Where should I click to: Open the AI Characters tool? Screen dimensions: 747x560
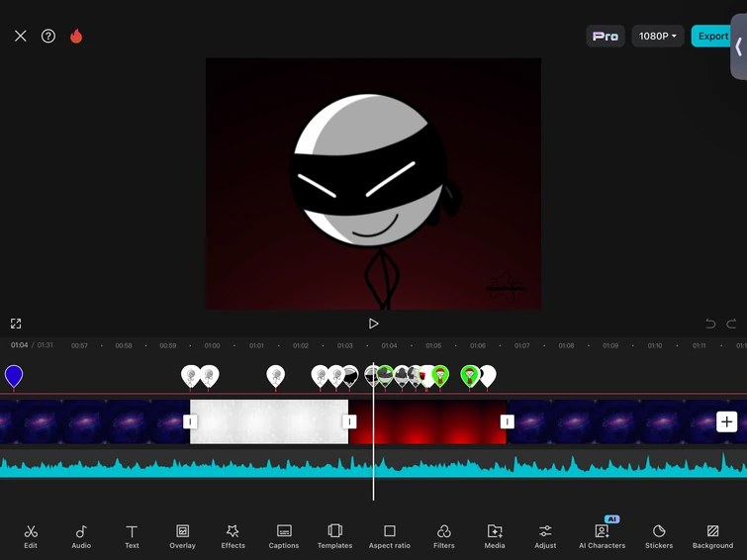[602, 535]
